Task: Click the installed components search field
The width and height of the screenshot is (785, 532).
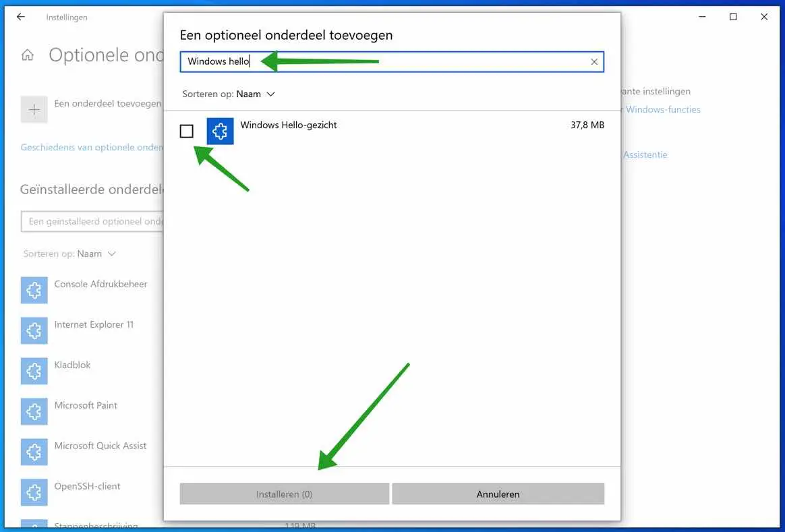Action: [92, 221]
